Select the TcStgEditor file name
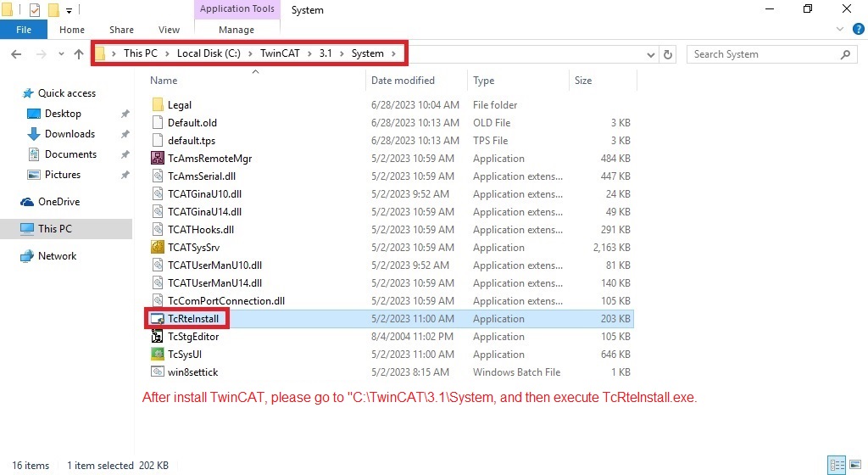 pyautogui.click(x=193, y=337)
